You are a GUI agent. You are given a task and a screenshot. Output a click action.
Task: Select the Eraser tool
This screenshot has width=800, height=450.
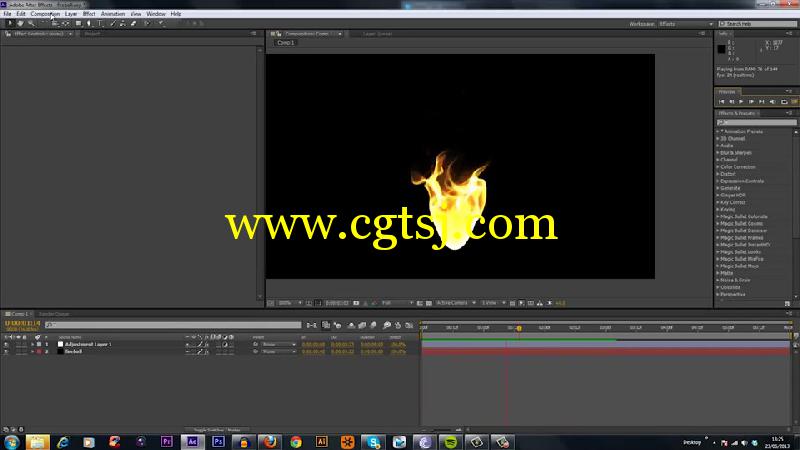click(134, 23)
